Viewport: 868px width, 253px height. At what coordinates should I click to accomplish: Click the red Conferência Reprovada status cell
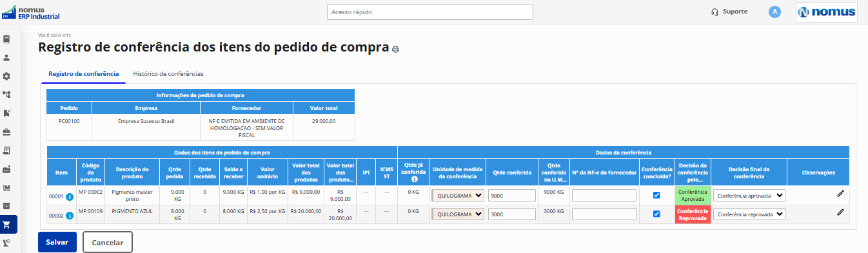pyautogui.click(x=693, y=214)
